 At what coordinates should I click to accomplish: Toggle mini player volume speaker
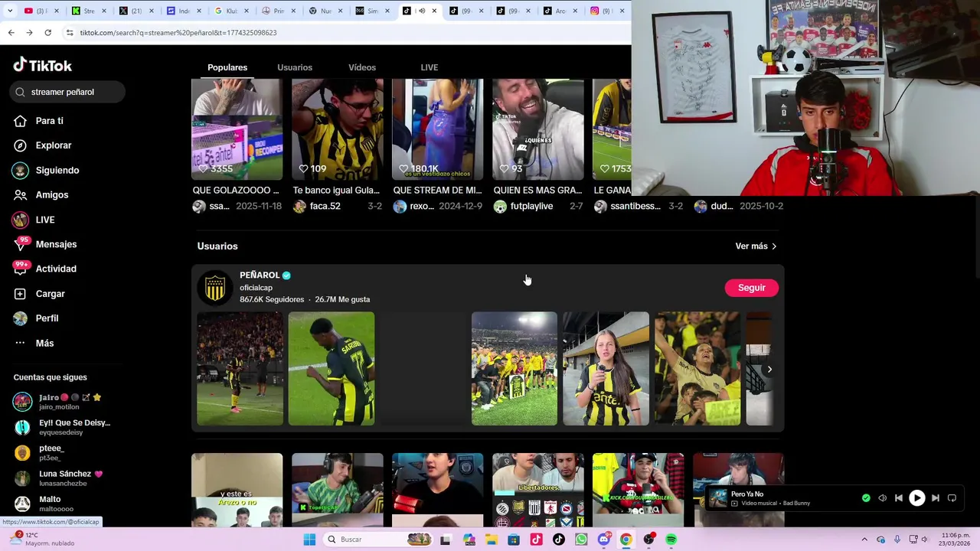882,498
